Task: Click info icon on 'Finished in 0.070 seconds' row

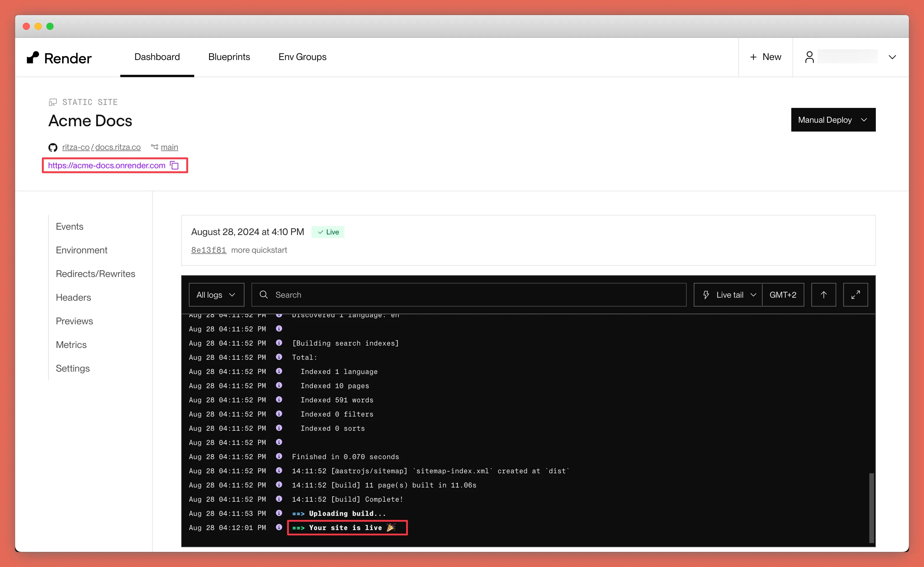Action: 279,456
